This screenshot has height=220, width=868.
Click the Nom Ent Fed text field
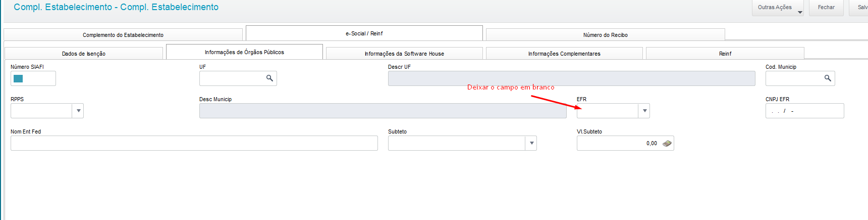194,143
